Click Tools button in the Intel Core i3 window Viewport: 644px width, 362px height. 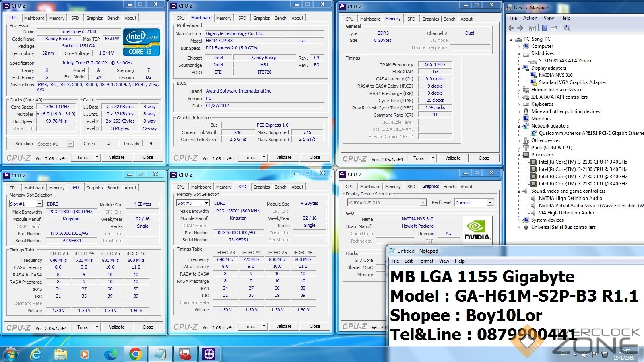tap(83, 157)
